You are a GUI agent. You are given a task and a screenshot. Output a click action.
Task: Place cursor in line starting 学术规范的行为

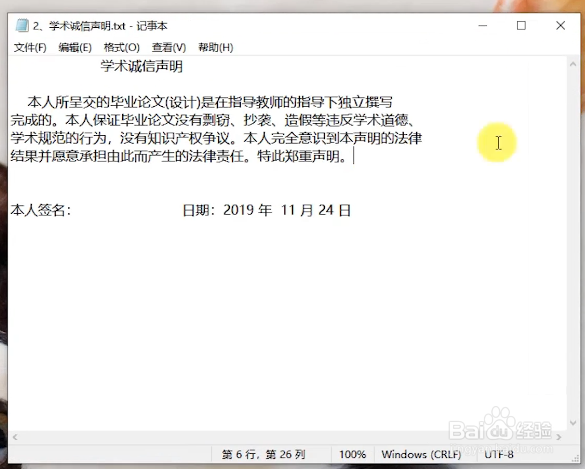[216, 138]
